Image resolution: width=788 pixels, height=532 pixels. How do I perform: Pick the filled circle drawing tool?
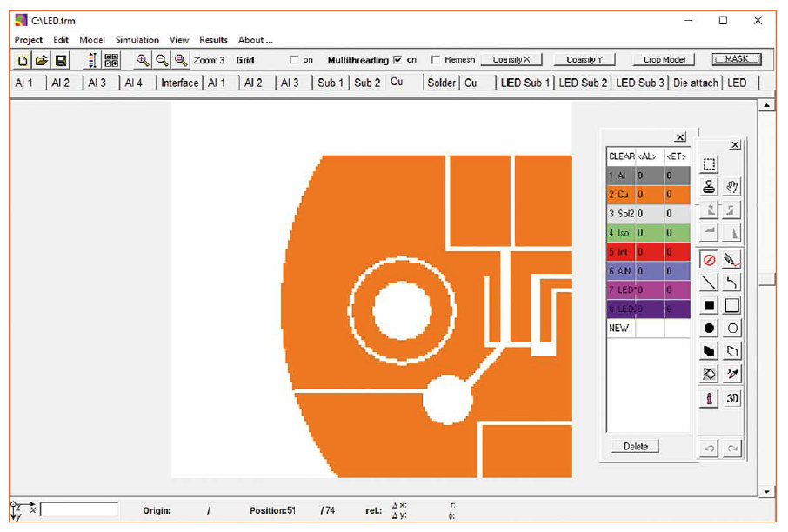pos(710,329)
